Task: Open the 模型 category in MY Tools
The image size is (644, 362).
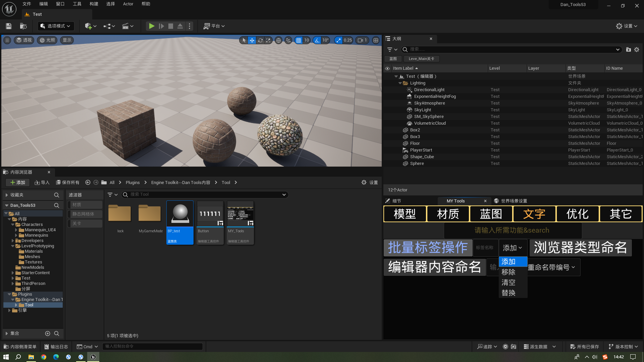Action: (x=405, y=214)
